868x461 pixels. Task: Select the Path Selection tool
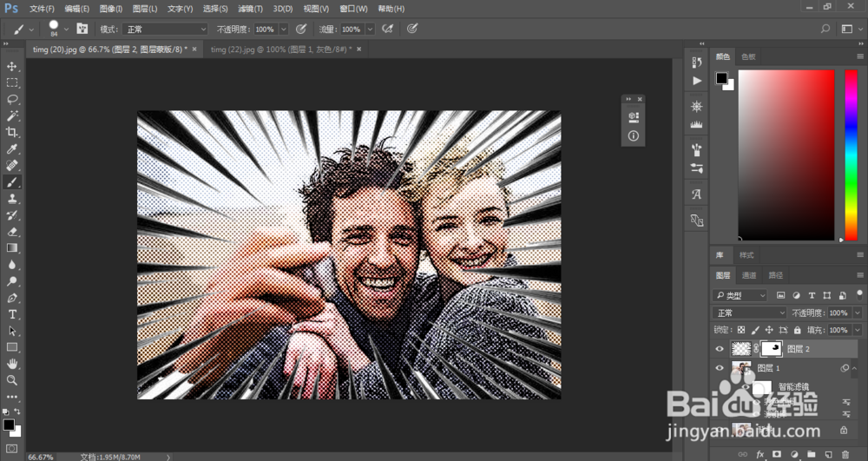point(11,331)
